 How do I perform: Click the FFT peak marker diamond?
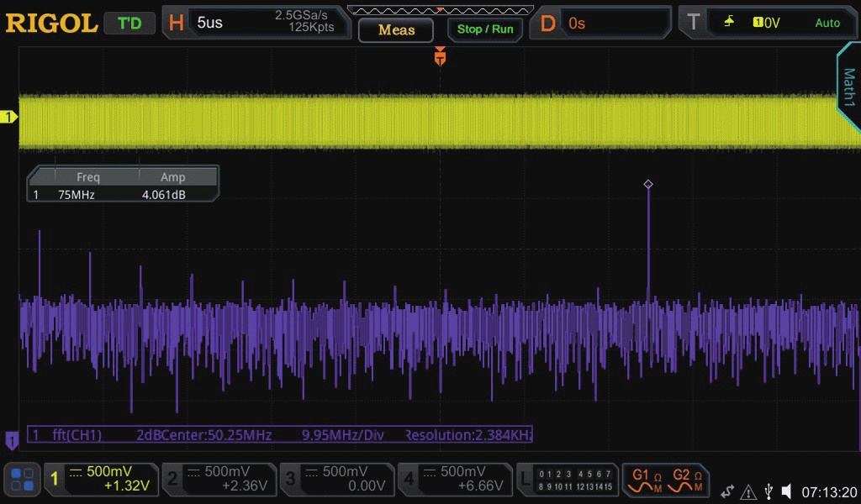pyautogui.click(x=647, y=184)
